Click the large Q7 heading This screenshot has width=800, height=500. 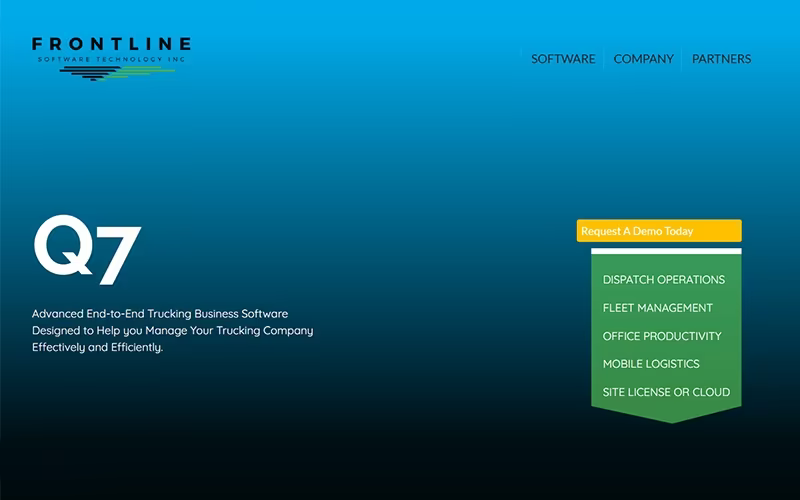click(x=87, y=250)
